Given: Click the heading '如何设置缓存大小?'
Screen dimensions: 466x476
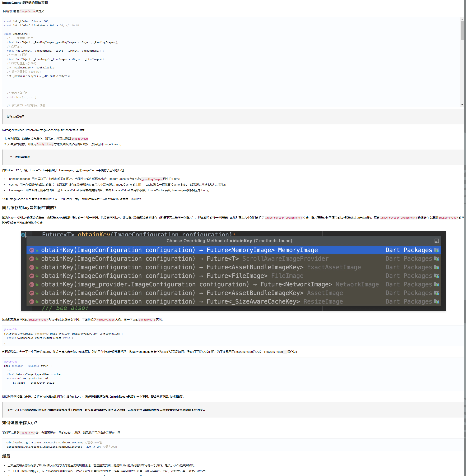Looking at the screenshot, I should coord(20,423).
